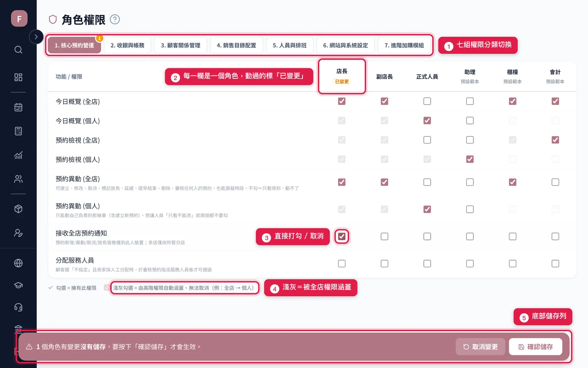Open the calendar icon in sidebar
Screen dimensions: 588x368
pyautogui.click(x=18, y=107)
